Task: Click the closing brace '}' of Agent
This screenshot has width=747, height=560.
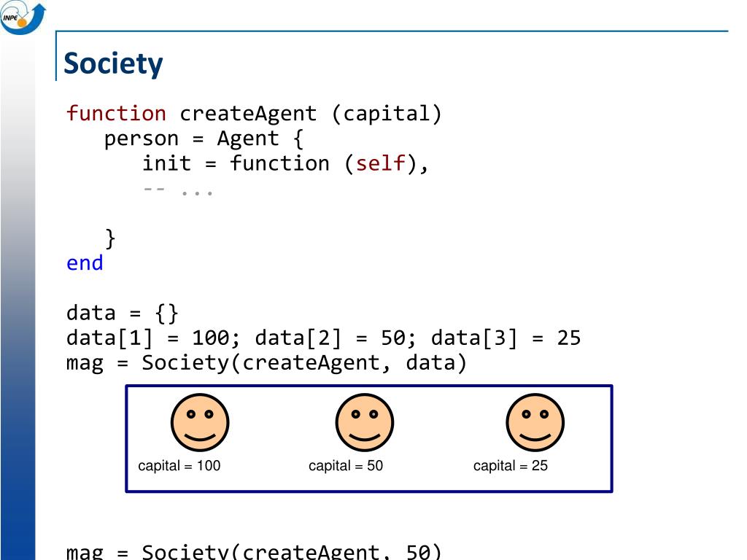Action: click(x=110, y=238)
